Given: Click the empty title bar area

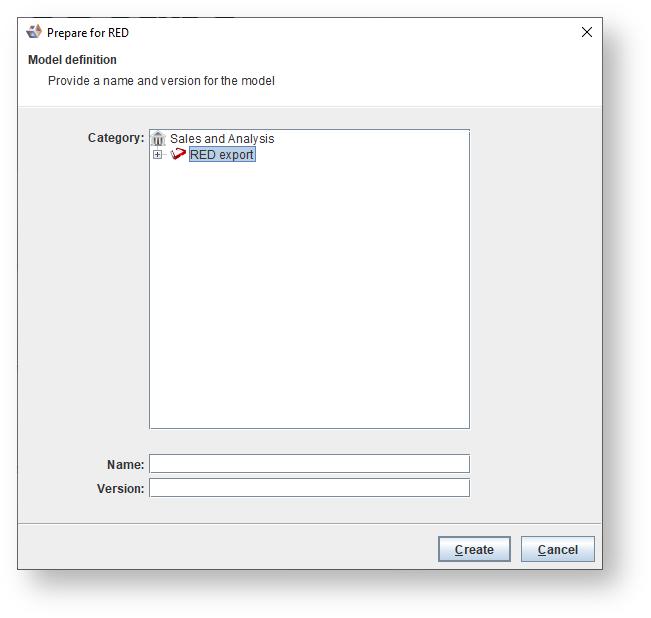Looking at the screenshot, I should (350, 32).
